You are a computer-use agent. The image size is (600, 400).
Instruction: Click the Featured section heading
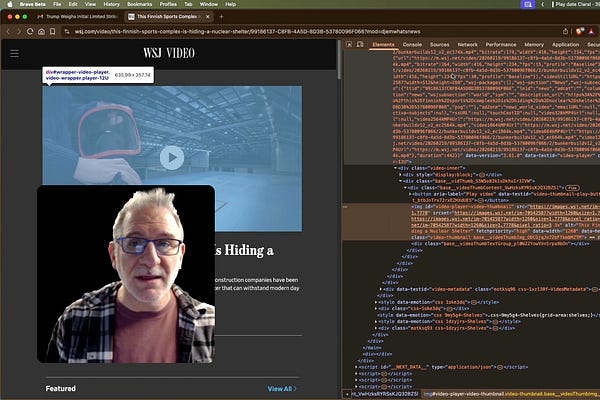[x=60, y=389]
